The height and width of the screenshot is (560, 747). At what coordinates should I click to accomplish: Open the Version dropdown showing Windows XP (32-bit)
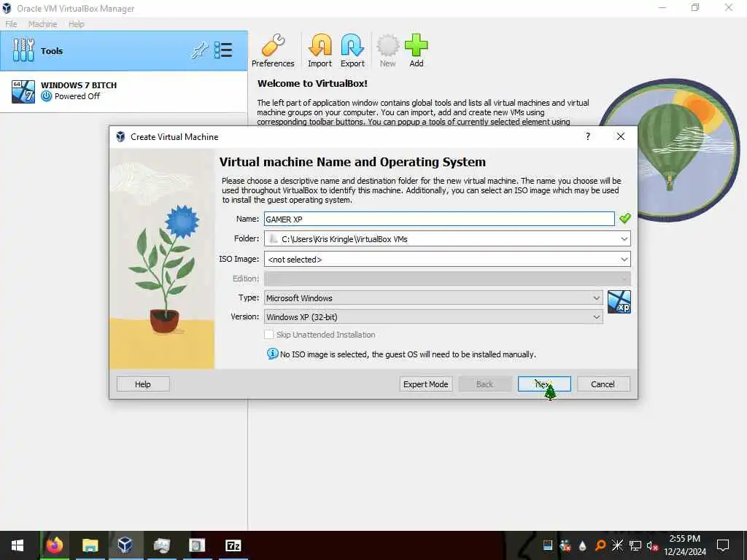[x=433, y=316]
